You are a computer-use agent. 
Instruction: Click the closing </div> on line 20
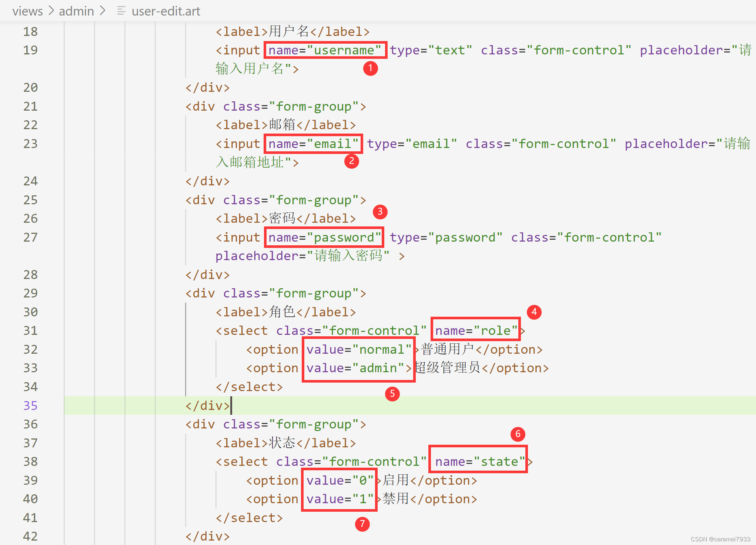[208, 88]
